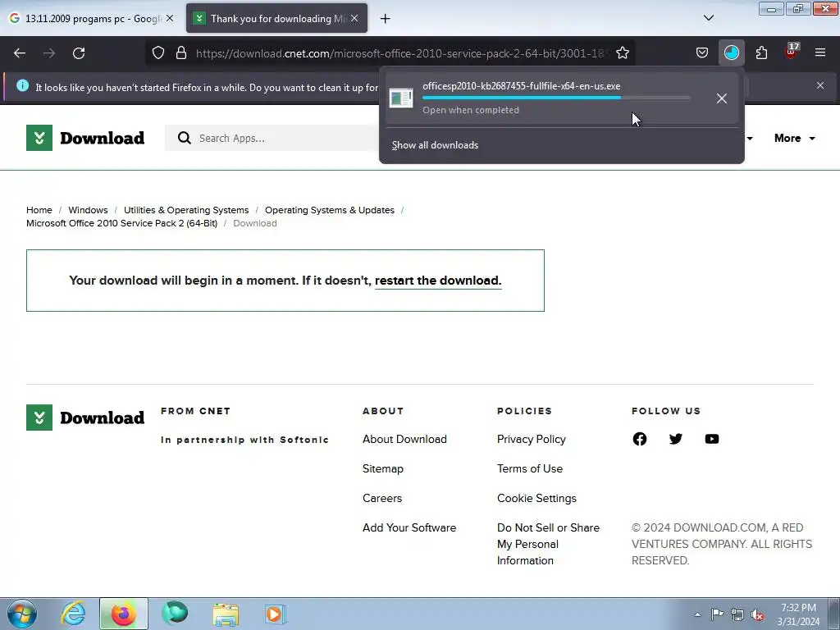Click the Firefox taskbar button
The width and height of the screenshot is (840, 630).
coord(124,614)
